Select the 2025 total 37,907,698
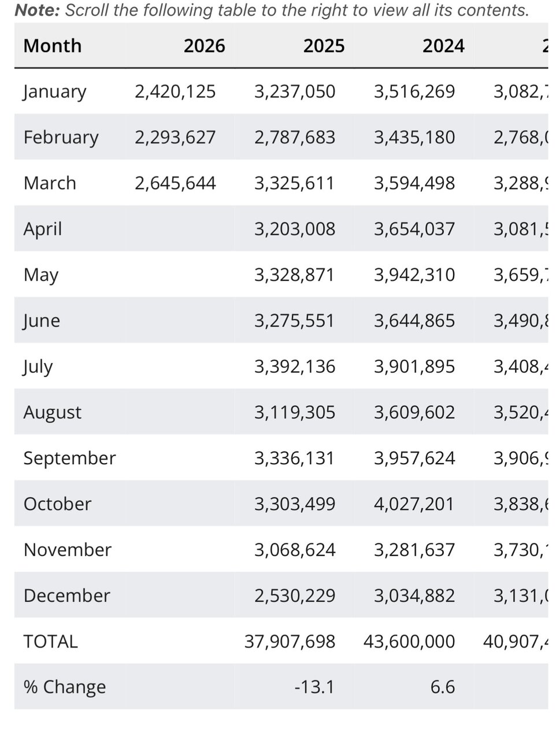This screenshot has height=740, width=560. click(x=290, y=641)
